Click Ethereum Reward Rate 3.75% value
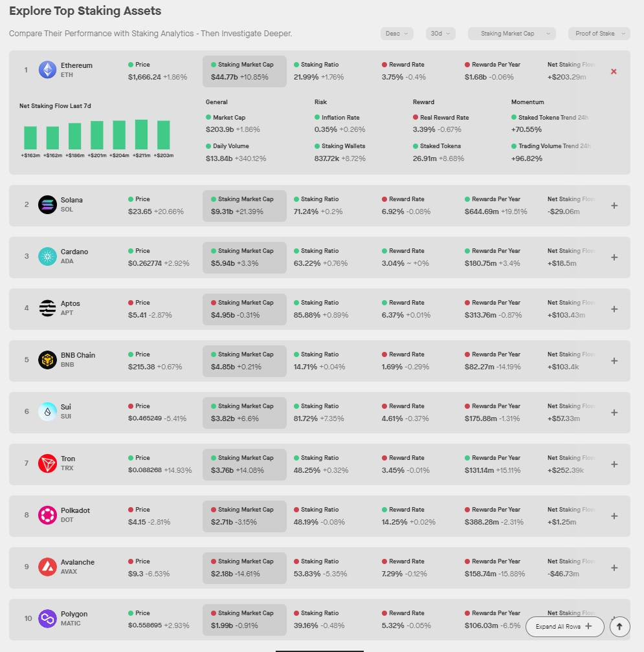644x652 pixels. (x=392, y=77)
